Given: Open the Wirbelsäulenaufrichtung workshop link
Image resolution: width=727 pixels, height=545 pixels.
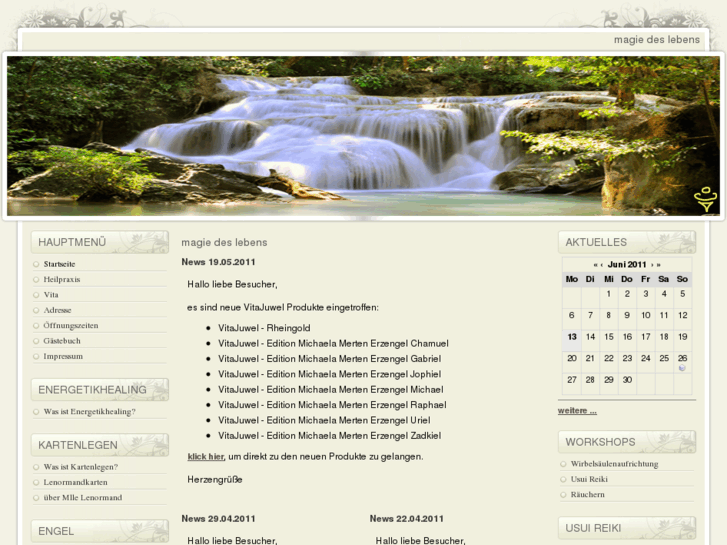Looking at the screenshot, I should [x=614, y=464].
